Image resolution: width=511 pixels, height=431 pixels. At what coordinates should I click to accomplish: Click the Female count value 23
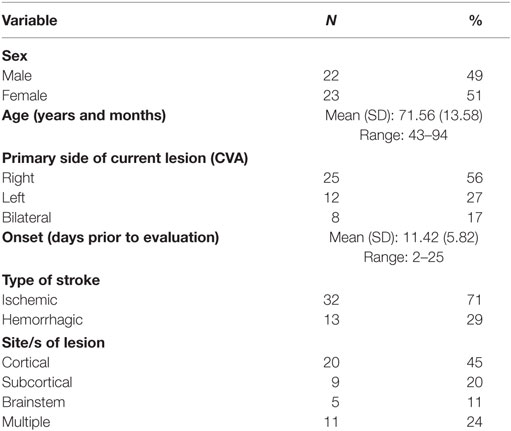point(331,96)
